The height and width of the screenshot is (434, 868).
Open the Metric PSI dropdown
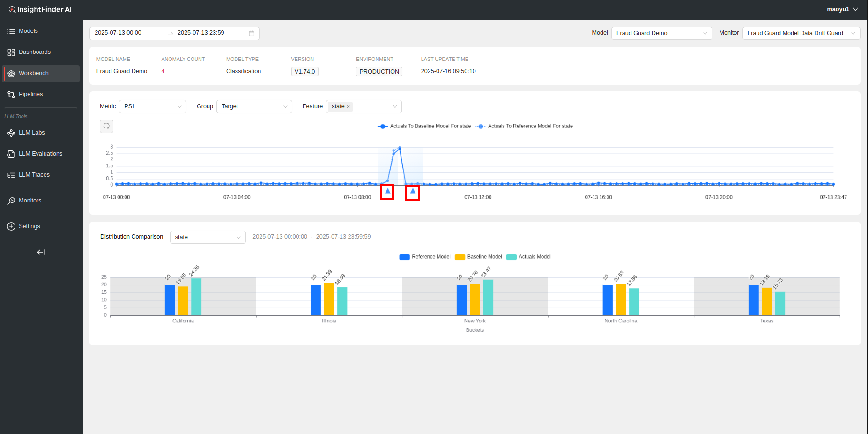coord(152,107)
